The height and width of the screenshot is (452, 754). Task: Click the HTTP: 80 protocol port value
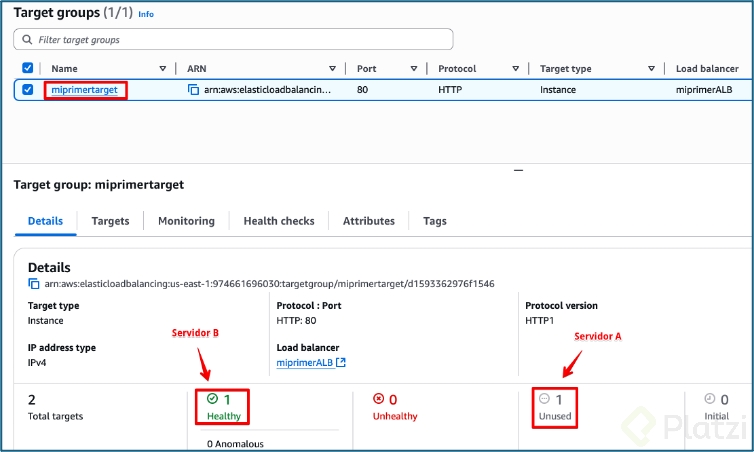(296, 321)
